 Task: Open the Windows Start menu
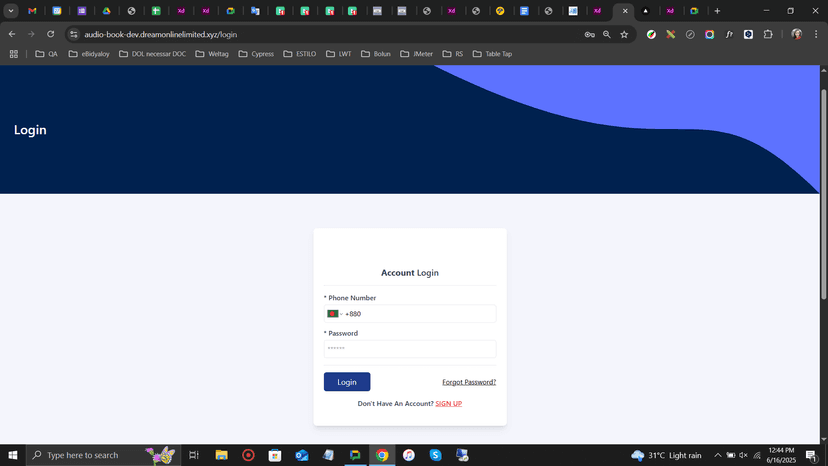(x=13, y=456)
